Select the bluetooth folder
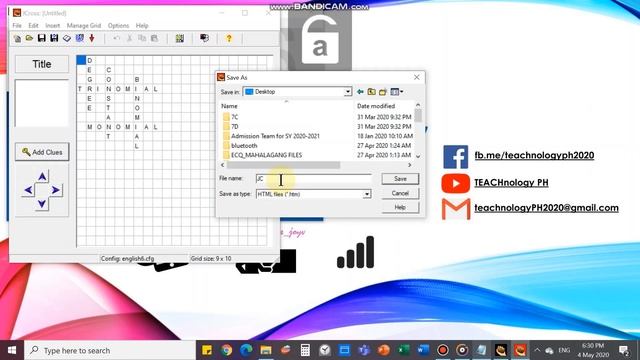The width and height of the screenshot is (640, 360). pos(240,146)
